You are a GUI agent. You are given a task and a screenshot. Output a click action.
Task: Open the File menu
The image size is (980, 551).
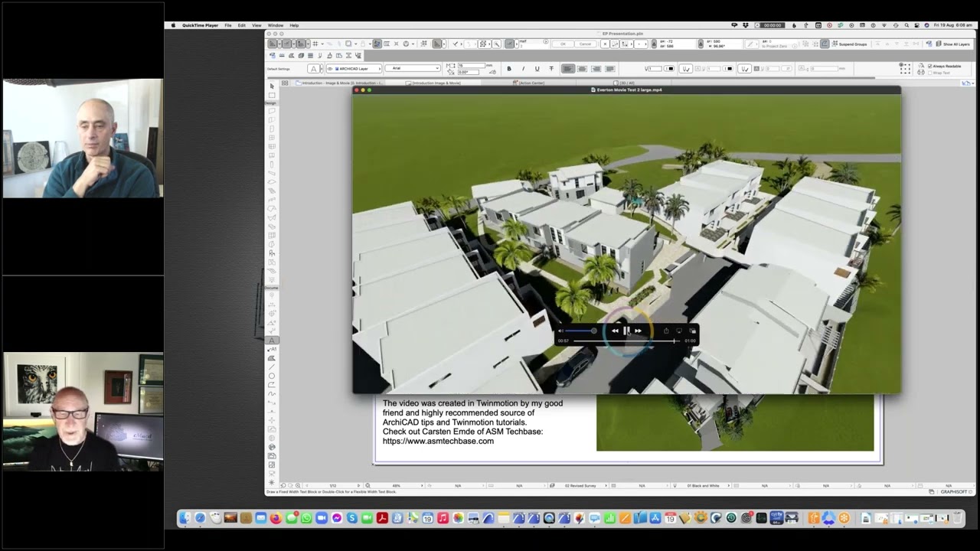click(x=228, y=25)
